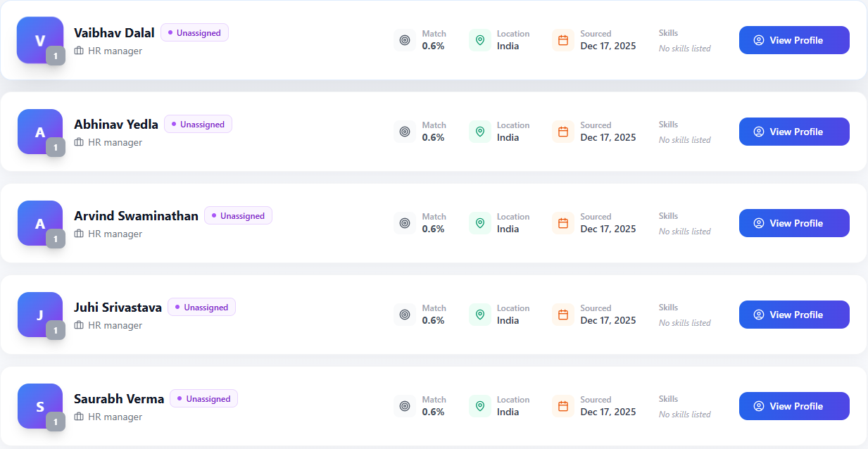Select the candidate name Arvind Swaminathan
This screenshot has width=868, height=449.
click(x=136, y=216)
